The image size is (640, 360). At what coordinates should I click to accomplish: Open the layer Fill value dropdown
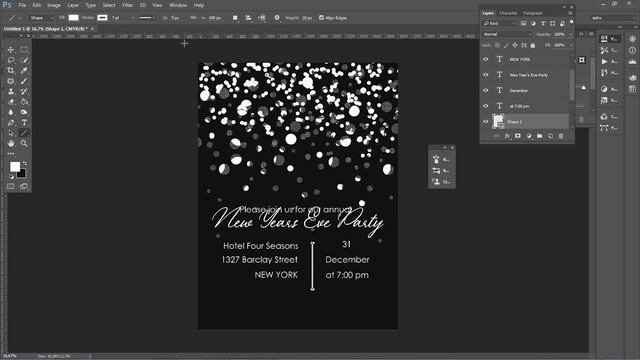pyautogui.click(x=571, y=45)
